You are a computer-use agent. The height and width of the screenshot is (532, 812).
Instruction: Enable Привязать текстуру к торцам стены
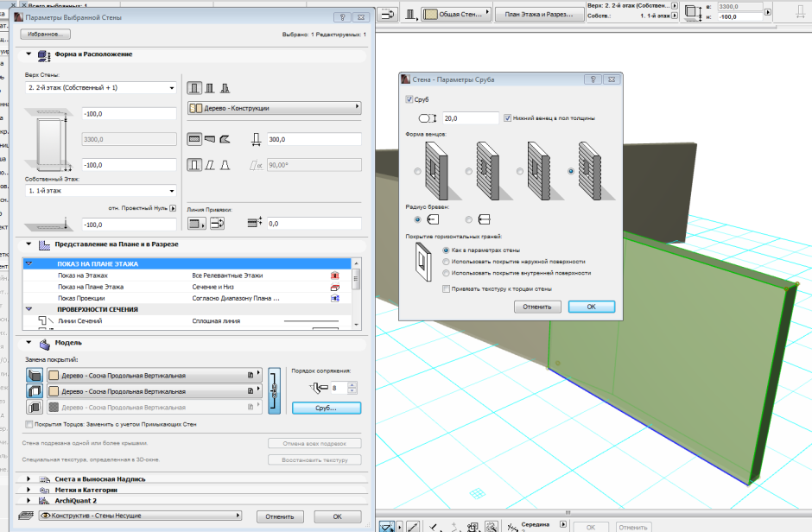(446, 288)
